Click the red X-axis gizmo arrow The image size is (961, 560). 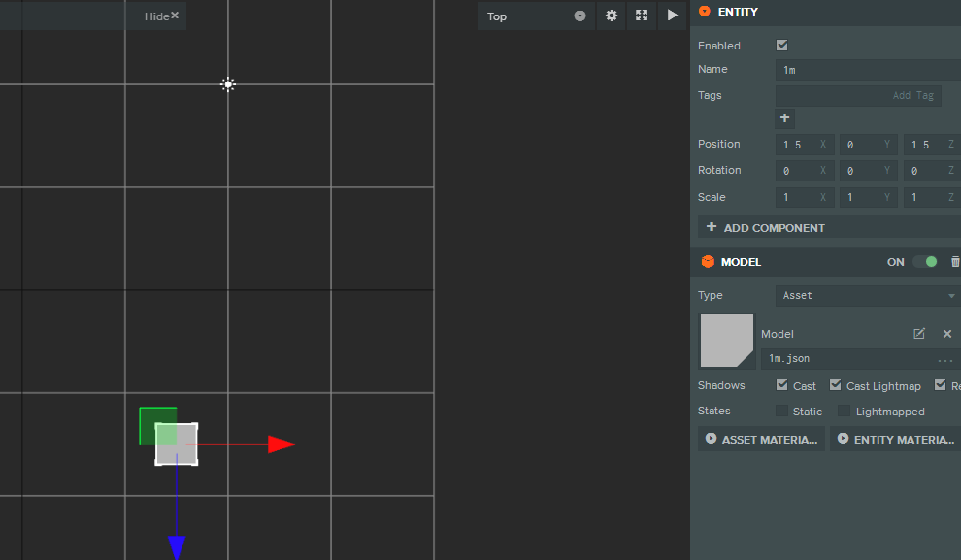[x=280, y=445]
